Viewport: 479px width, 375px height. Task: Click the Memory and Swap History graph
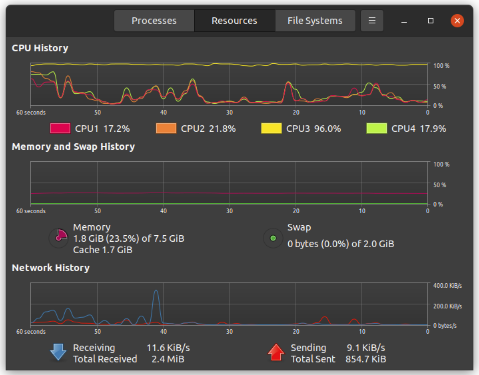(229, 183)
